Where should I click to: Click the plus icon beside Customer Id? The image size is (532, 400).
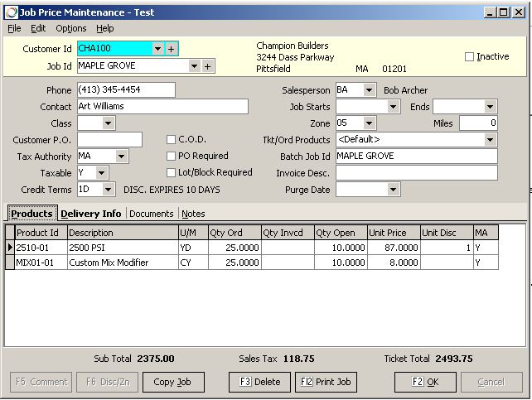[172, 49]
